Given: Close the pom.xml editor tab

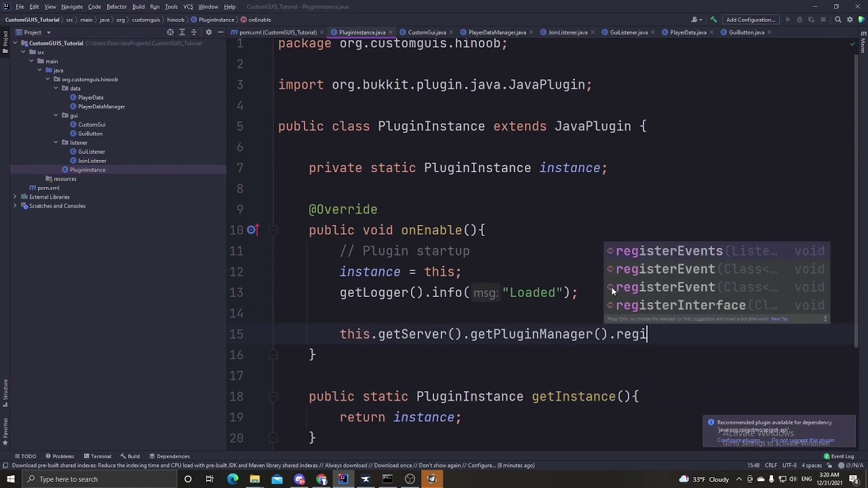Looking at the screenshot, I should [x=321, y=32].
